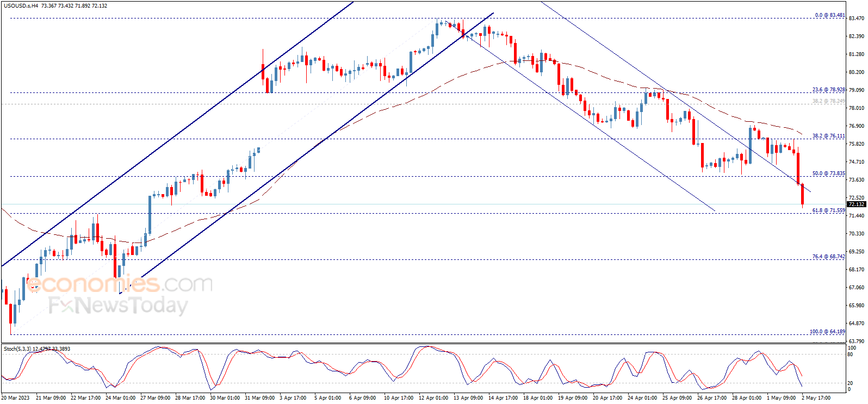
Task: Select the 25 Apr 09:00 time label
Action: click(x=677, y=398)
